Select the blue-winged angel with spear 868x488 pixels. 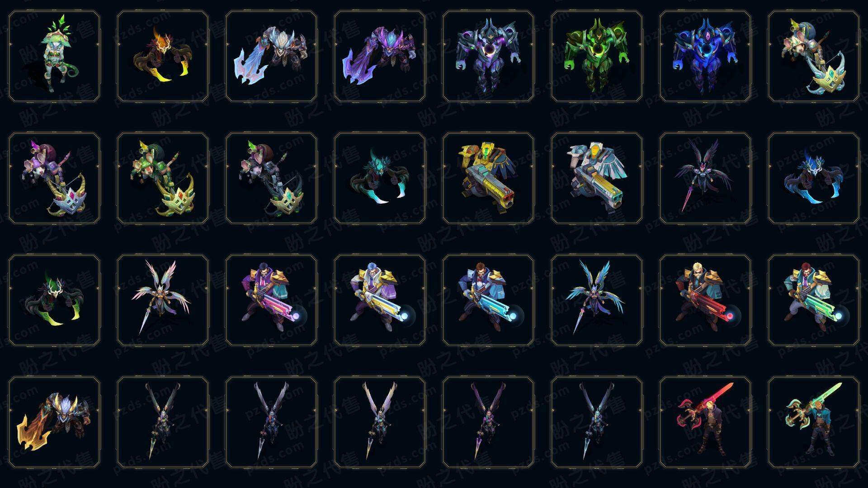tap(597, 300)
